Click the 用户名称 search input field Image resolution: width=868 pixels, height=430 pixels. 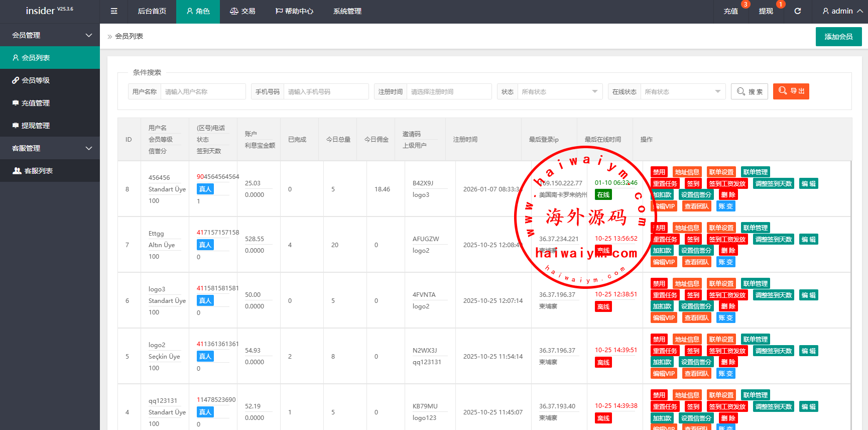[203, 92]
